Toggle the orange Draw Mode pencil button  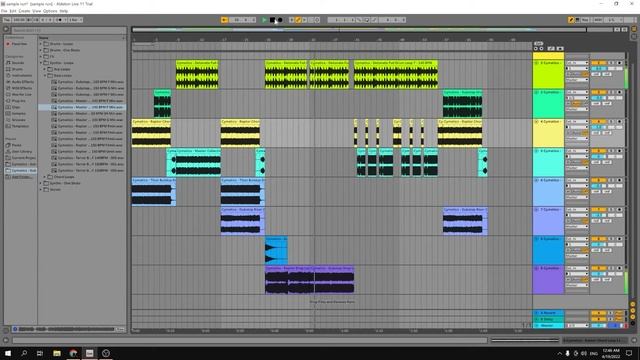[571, 20]
